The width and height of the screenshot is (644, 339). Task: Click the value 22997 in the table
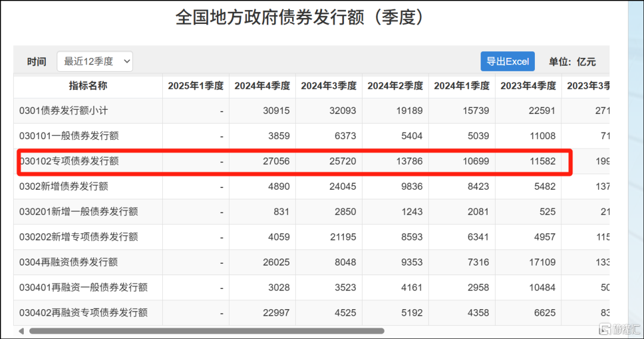(277, 313)
